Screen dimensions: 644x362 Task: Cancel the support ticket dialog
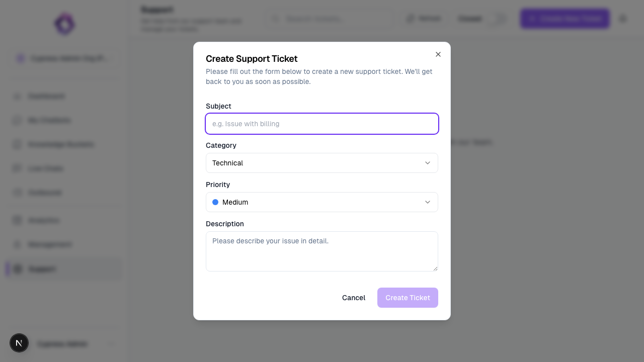click(354, 298)
